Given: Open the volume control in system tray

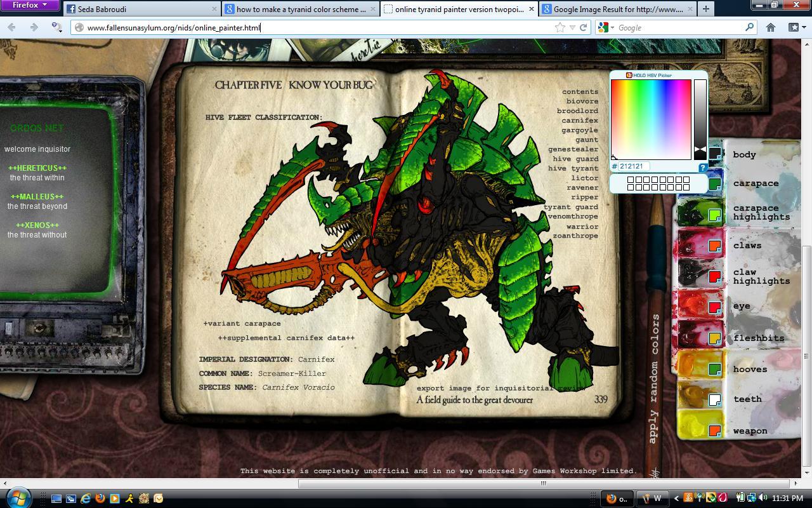Looking at the screenshot, I should [763, 498].
